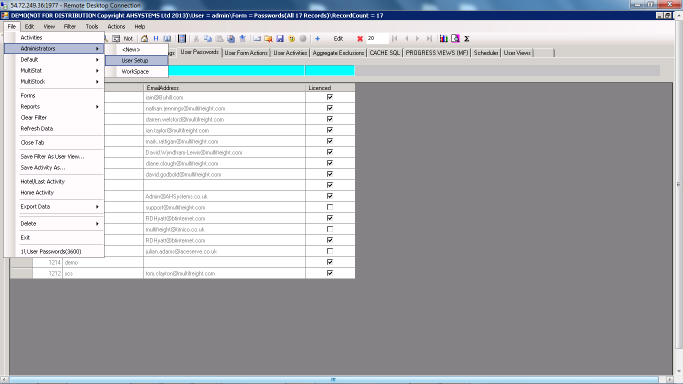Uncheck Licenced box for iain row

click(x=330, y=97)
